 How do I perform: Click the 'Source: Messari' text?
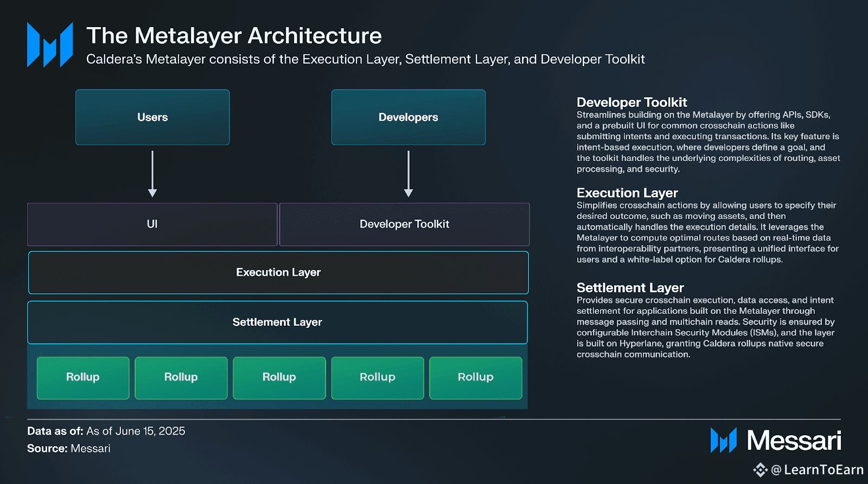click(69, 449)
